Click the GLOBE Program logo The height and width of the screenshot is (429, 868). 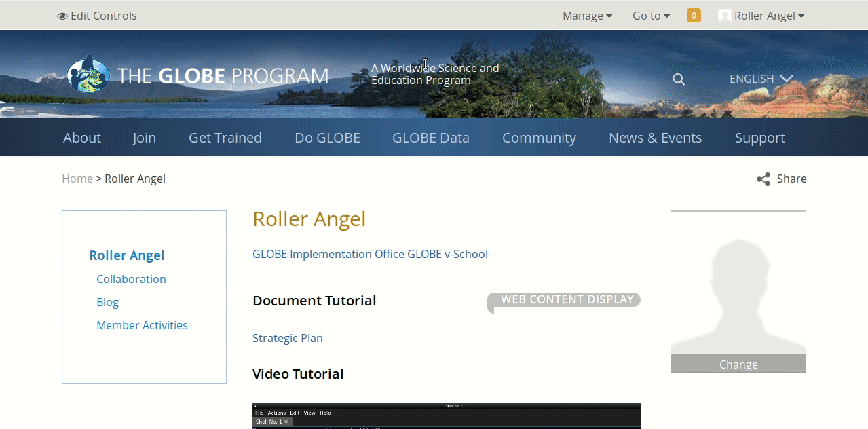197,75
